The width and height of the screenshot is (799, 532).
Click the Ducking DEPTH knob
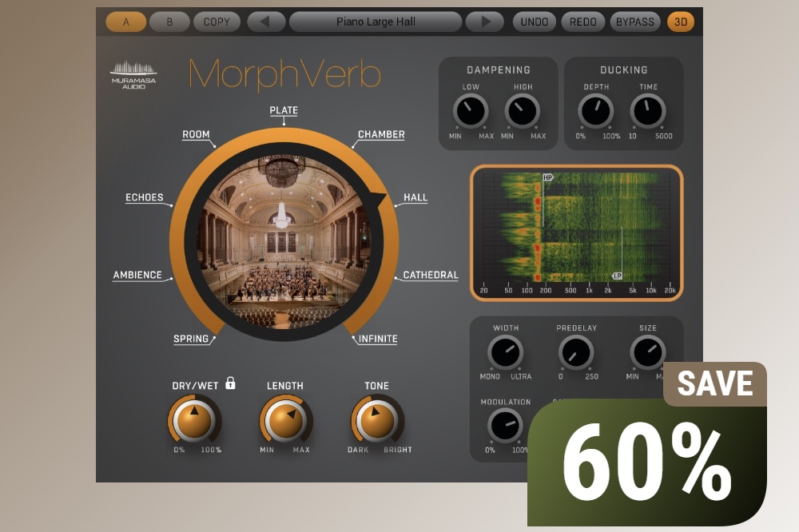(595, 110)
